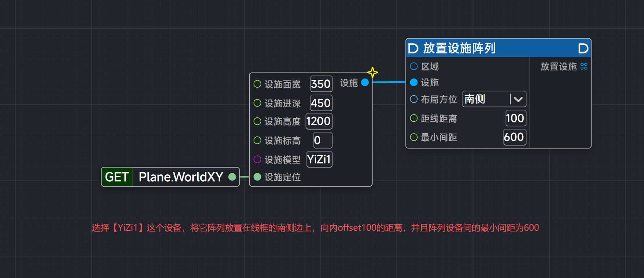Click the 区域 input port circle

[x=414, y=66]
